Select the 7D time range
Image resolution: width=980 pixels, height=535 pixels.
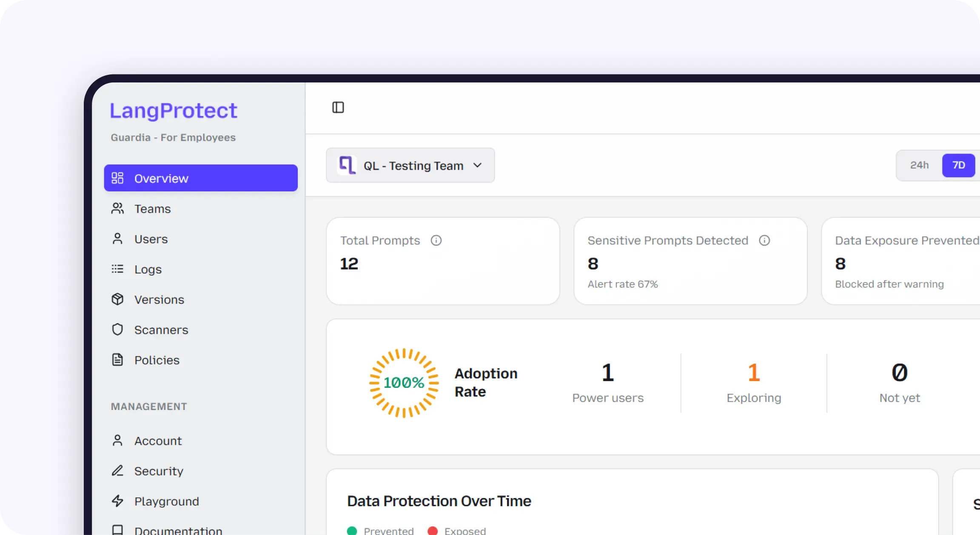958,165
